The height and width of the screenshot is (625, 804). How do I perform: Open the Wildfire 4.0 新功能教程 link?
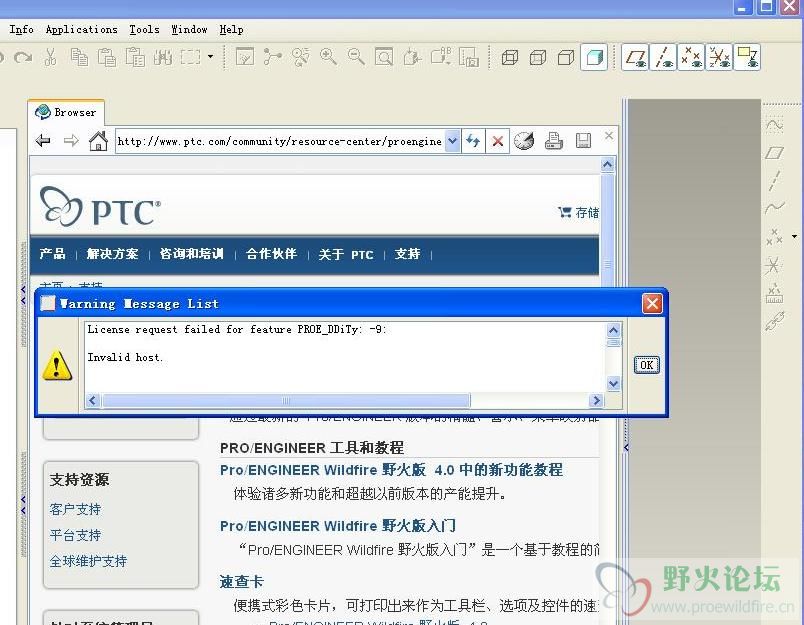pyautogui.click(x=391, y=470)
